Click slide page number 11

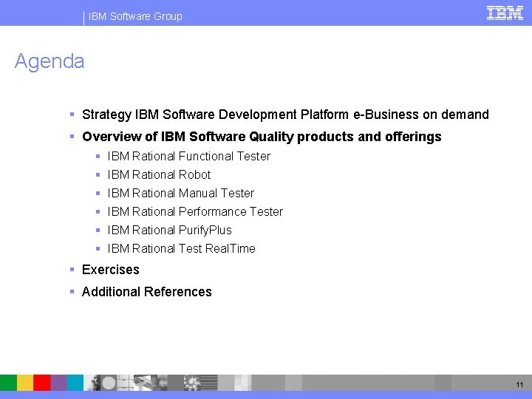pyautogui.click(x=519, y=385)
